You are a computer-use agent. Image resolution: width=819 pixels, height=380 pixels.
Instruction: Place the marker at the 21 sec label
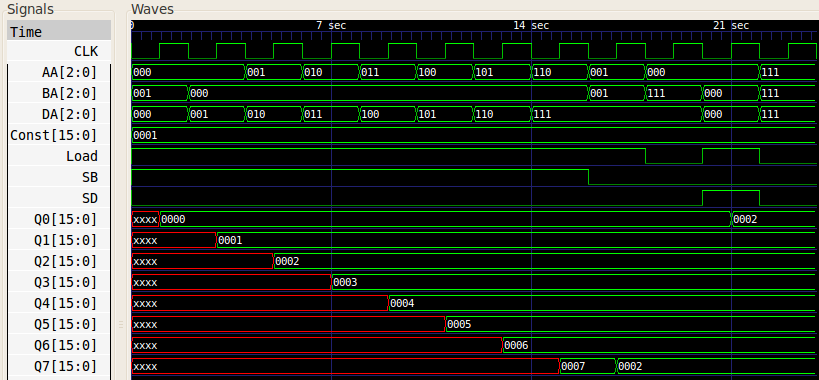[731, 25]
